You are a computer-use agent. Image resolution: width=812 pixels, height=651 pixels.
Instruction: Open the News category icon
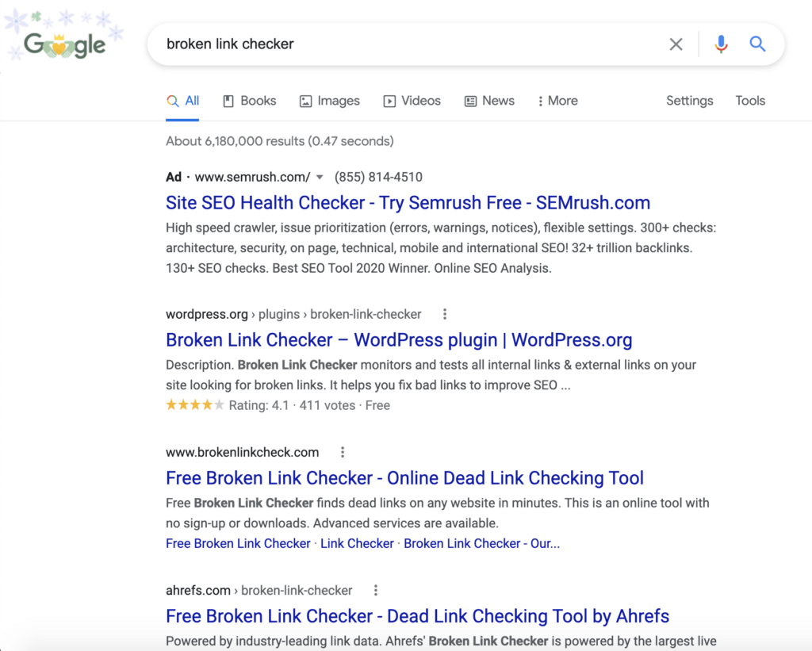(x=470, y=101)
